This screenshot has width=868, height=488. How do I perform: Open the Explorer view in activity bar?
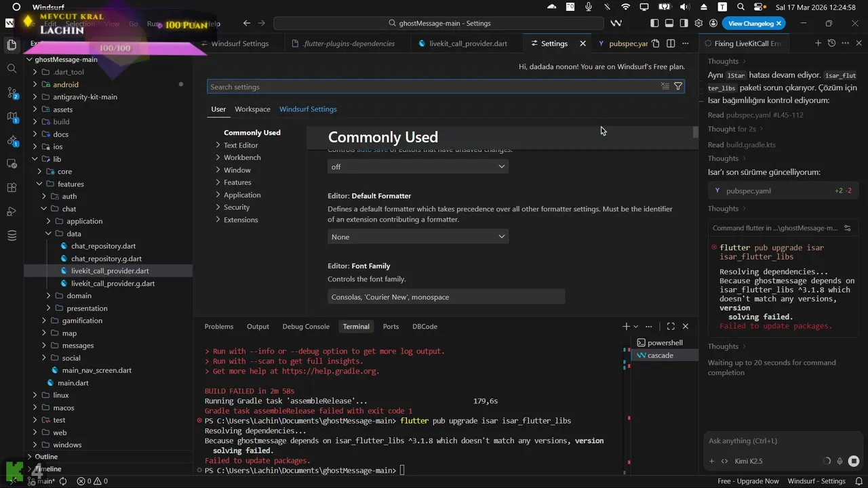pyautogui.click(x=12, y=45)
